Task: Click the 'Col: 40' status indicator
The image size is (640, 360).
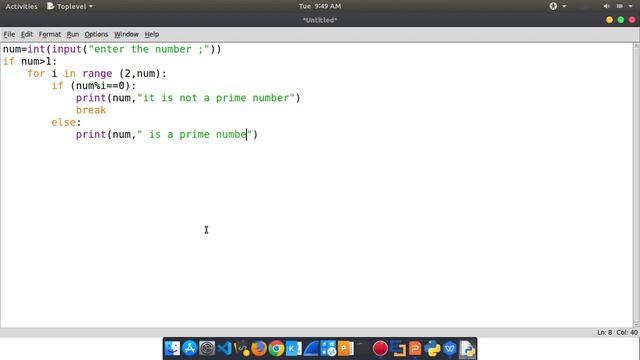Action: [627, 333]
